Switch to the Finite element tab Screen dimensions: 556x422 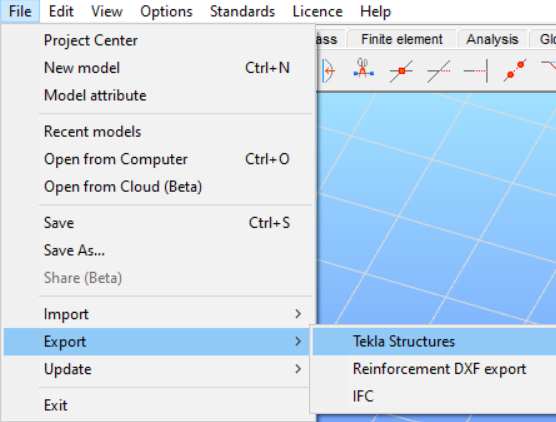[x=402, y=39]
